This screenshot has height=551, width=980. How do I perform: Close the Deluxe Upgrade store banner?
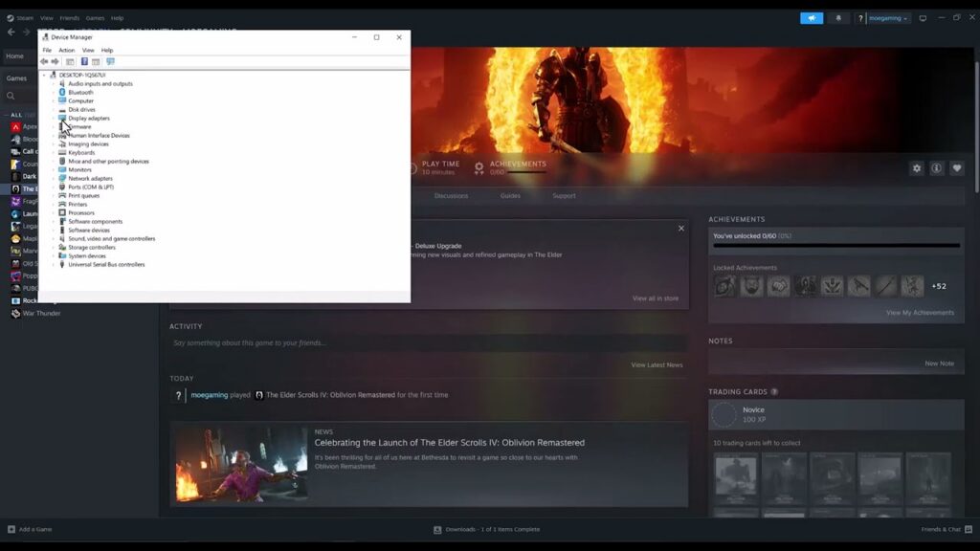click(681, 229)
